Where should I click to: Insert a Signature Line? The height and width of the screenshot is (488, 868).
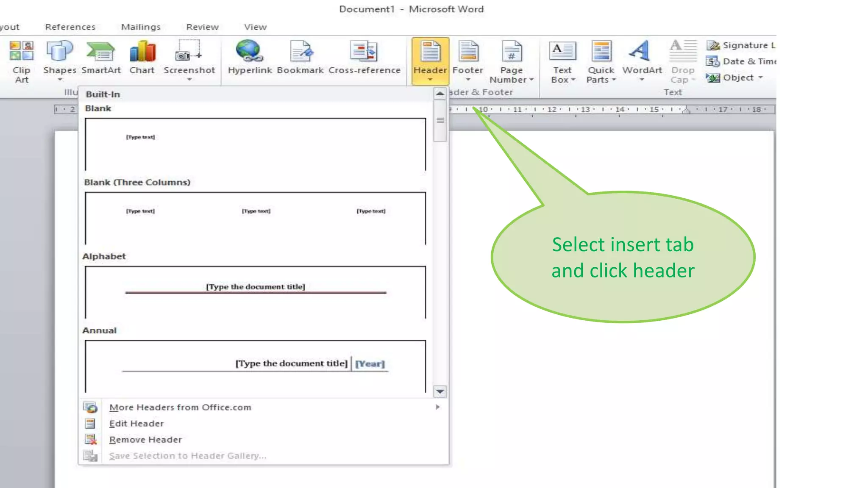pos(713,45)
